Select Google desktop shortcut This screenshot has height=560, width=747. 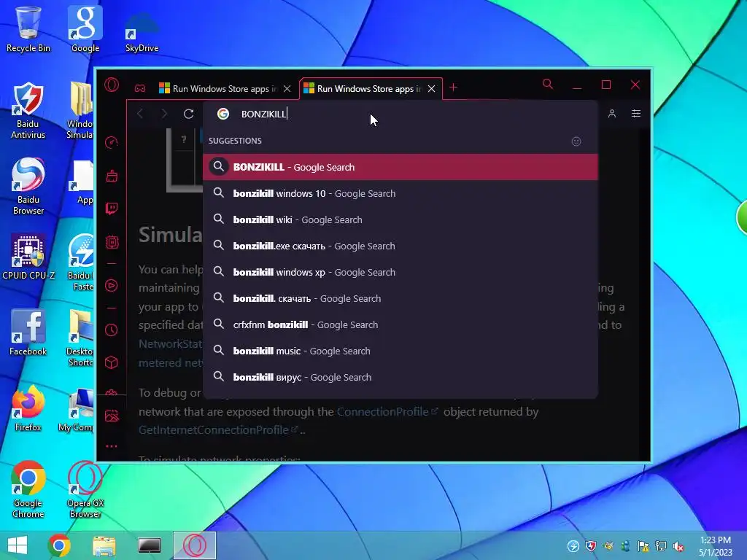[x=85, y=29]
